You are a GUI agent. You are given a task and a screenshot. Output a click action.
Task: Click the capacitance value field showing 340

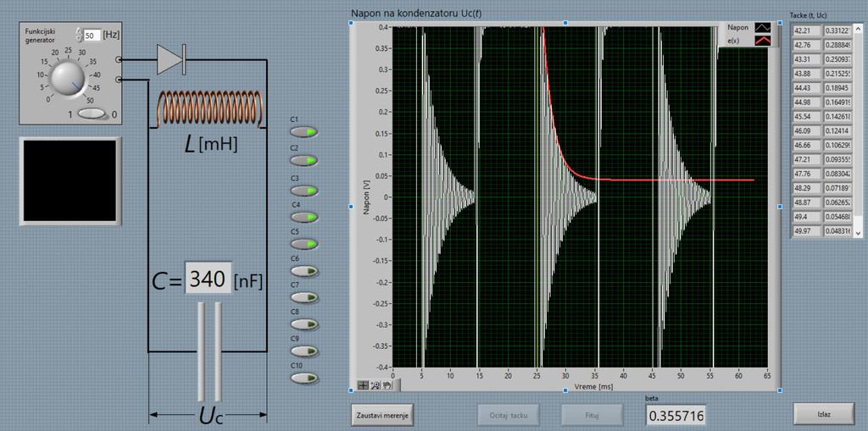tap(208, 279)
